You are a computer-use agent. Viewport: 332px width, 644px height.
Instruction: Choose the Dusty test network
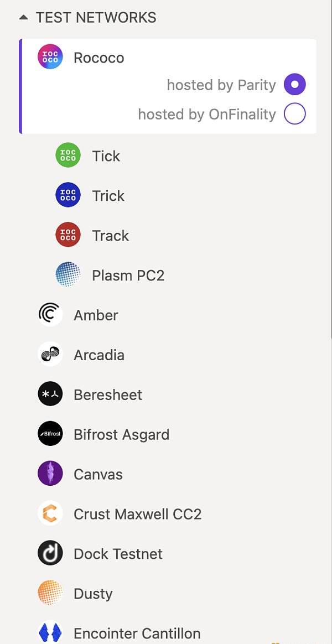(93, 594)
